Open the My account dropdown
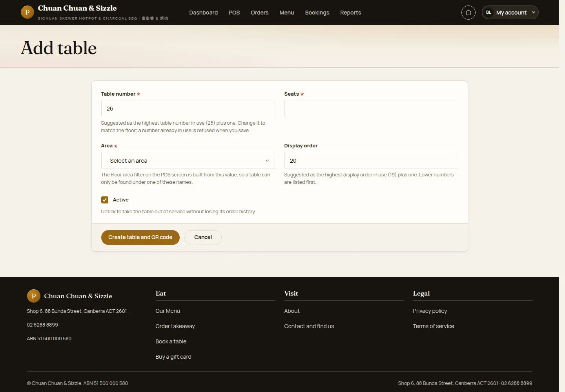565x392 pixels. (510, 13)
